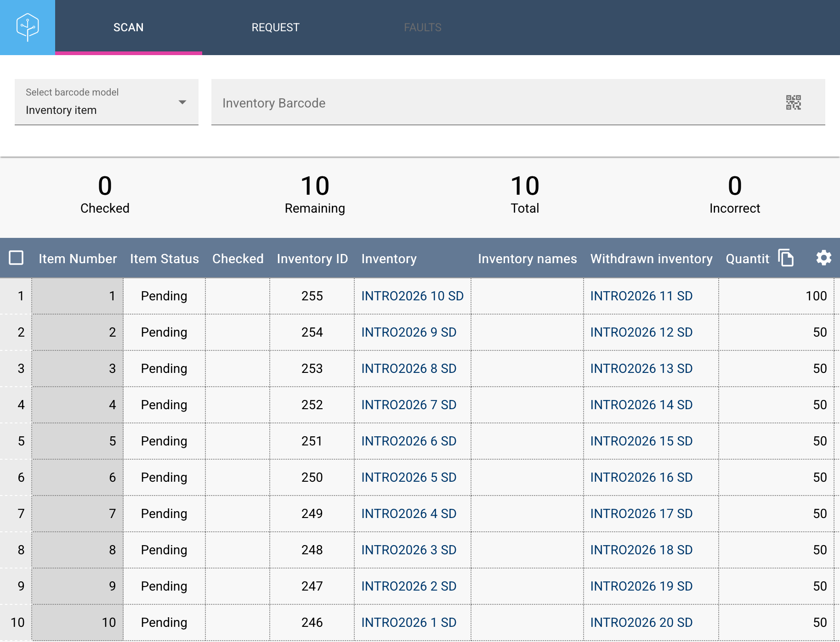Open the table settings gear
Screen dimensions: 840x642
823,258
